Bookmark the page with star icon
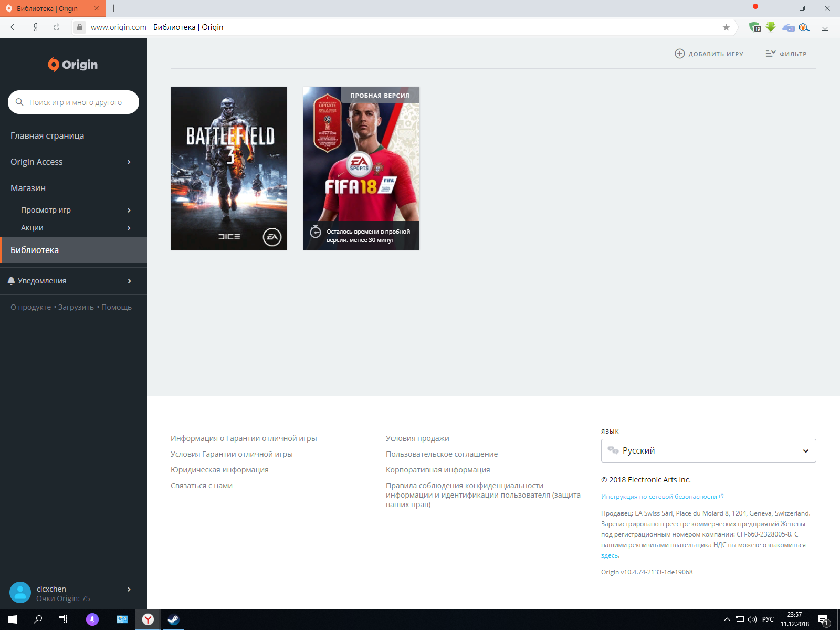 (726, 27)
